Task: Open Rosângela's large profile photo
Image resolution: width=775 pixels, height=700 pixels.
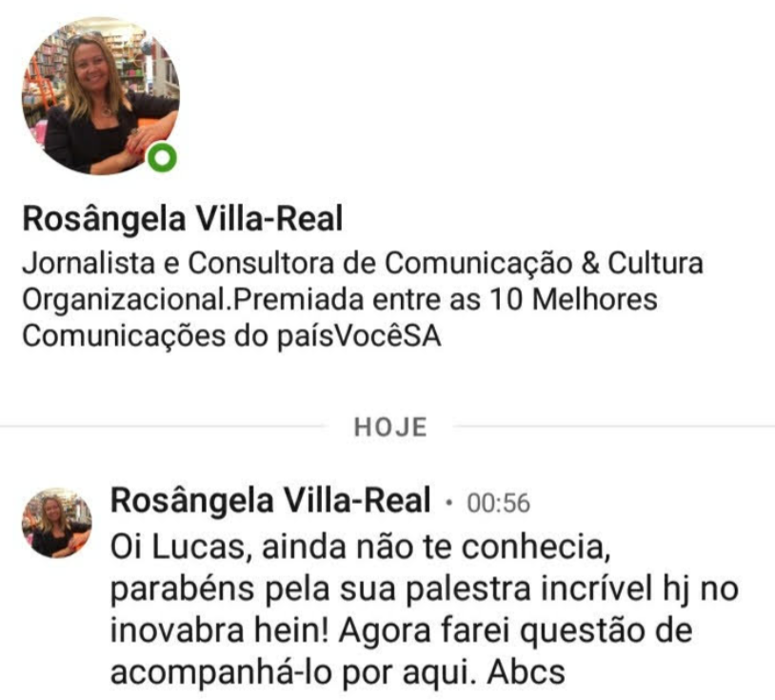Action: point(100,96)
